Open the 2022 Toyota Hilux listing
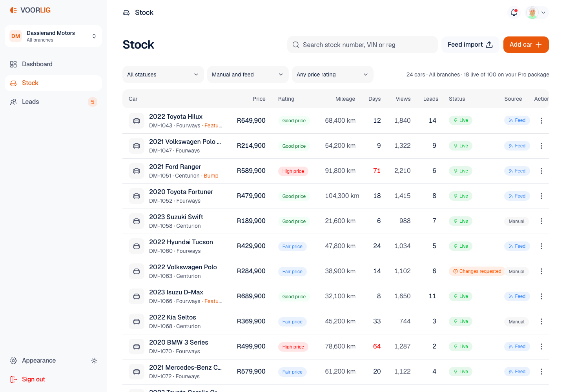This screenshot has height=392, width=565. pyautogui.click(x=176, y=116)
